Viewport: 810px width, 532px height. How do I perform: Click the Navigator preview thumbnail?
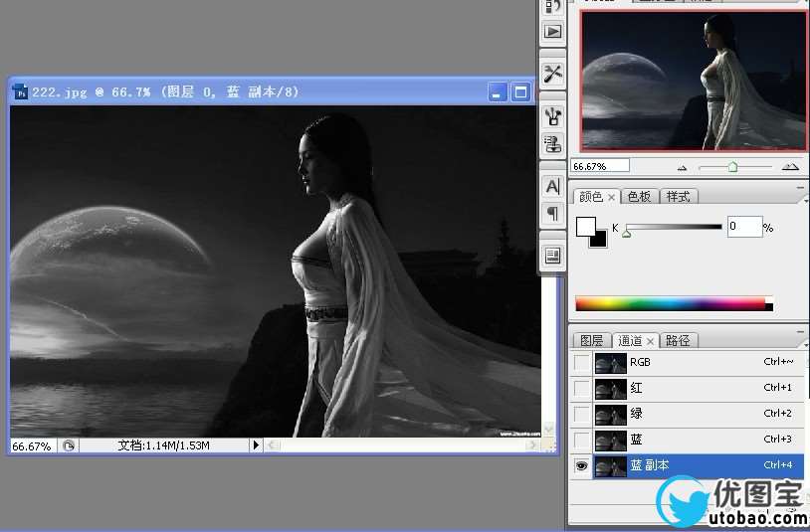(693, 81)
